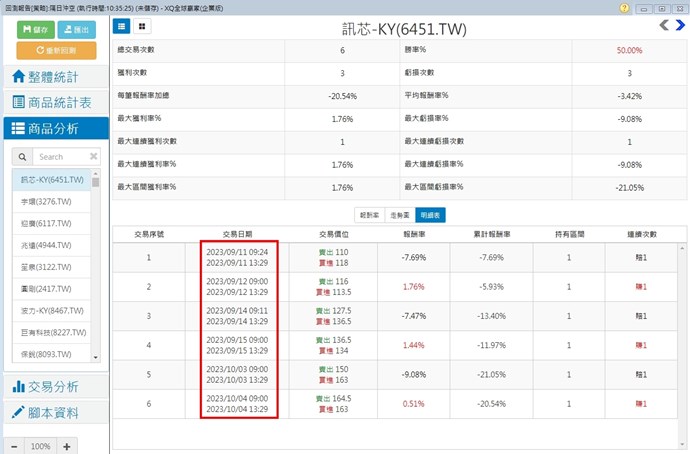
Task: Click the blue 匯出 export button
Action: [77, 29]
